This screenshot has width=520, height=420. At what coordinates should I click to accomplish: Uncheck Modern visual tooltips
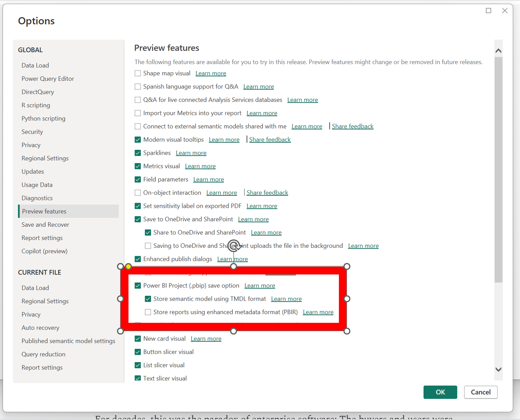tap(138, 140)
